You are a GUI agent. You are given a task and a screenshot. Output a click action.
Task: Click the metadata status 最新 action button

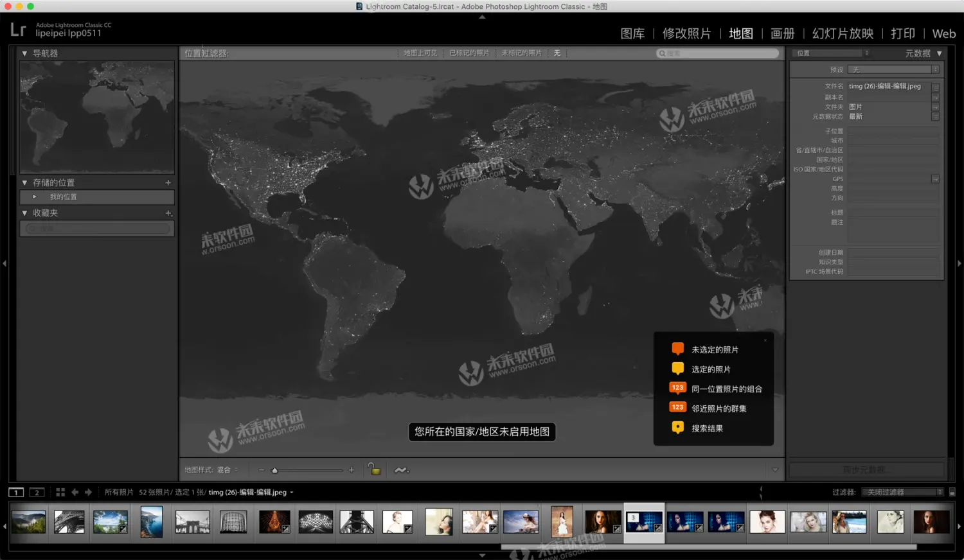tap(936, 117)
